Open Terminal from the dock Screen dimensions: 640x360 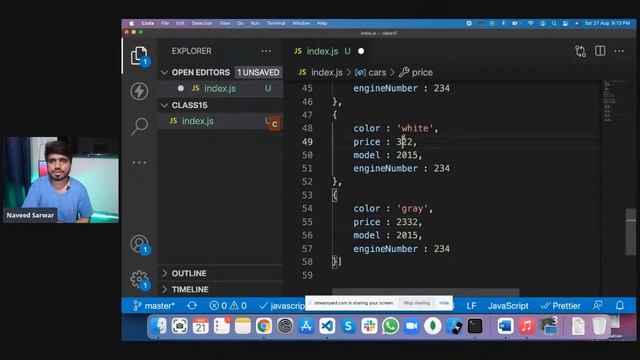tap(475, 326)
